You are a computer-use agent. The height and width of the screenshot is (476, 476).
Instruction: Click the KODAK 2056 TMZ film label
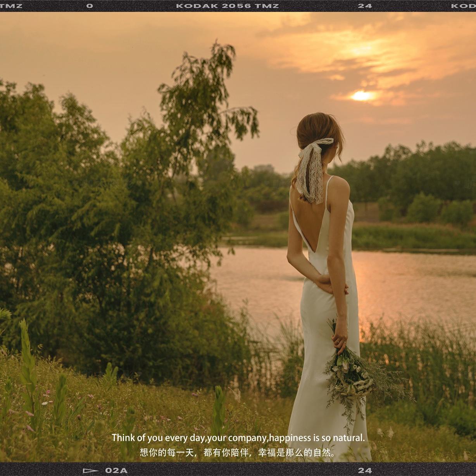pyautogui.click(x=227, y=6)
